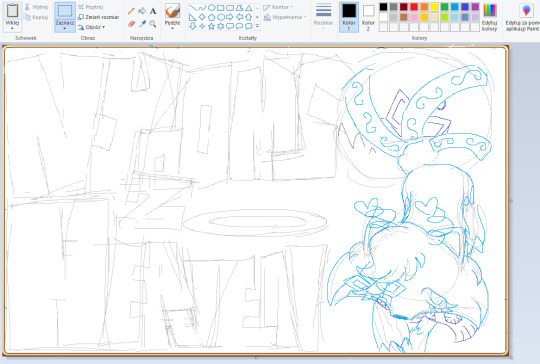
Task: Choose the rounded rectangle shape
Action: [x=230, y=8]
